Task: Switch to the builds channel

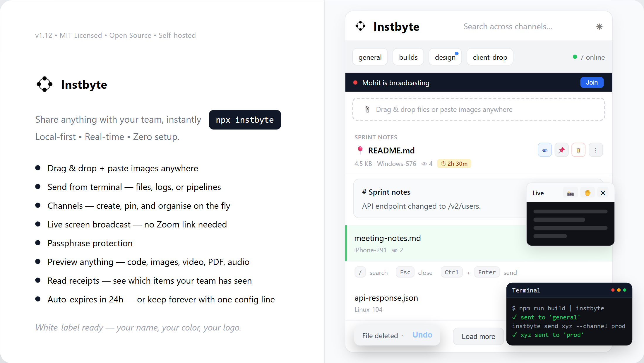Action: pyautogui.click(x=408, y=57)
